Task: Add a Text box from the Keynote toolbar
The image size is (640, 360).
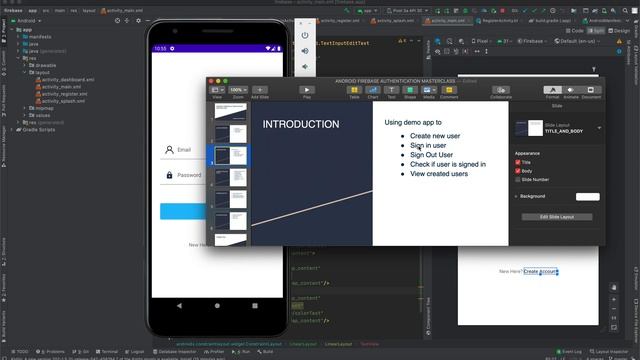Action: (391, 90)
